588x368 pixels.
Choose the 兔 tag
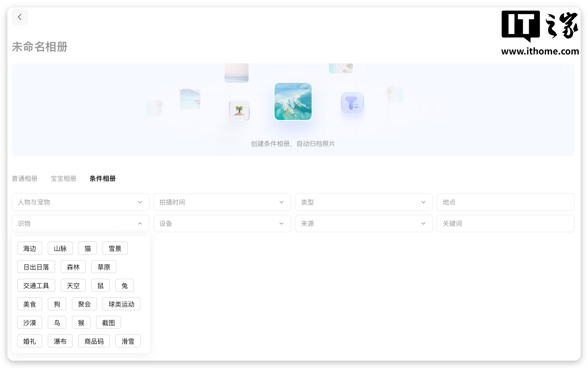(125, 285)
